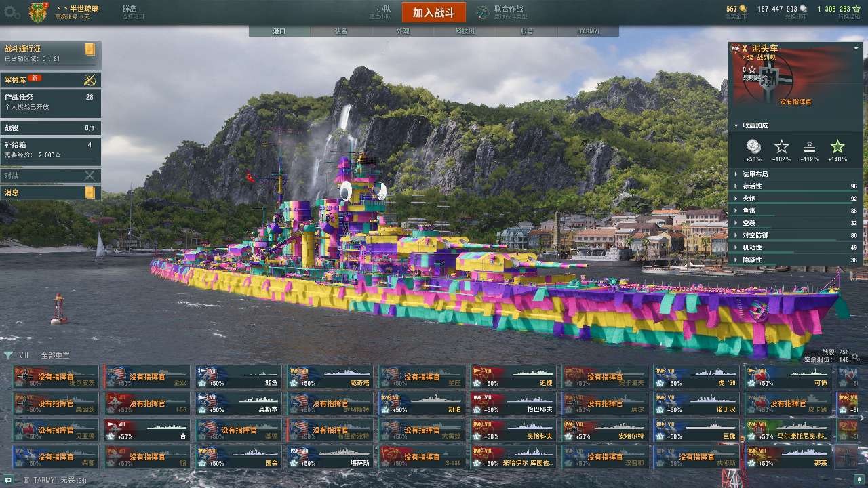The height and width of the screenshot is (488, 868).
Task: Change the port via 群岛
Action: [x=134, y=12]
